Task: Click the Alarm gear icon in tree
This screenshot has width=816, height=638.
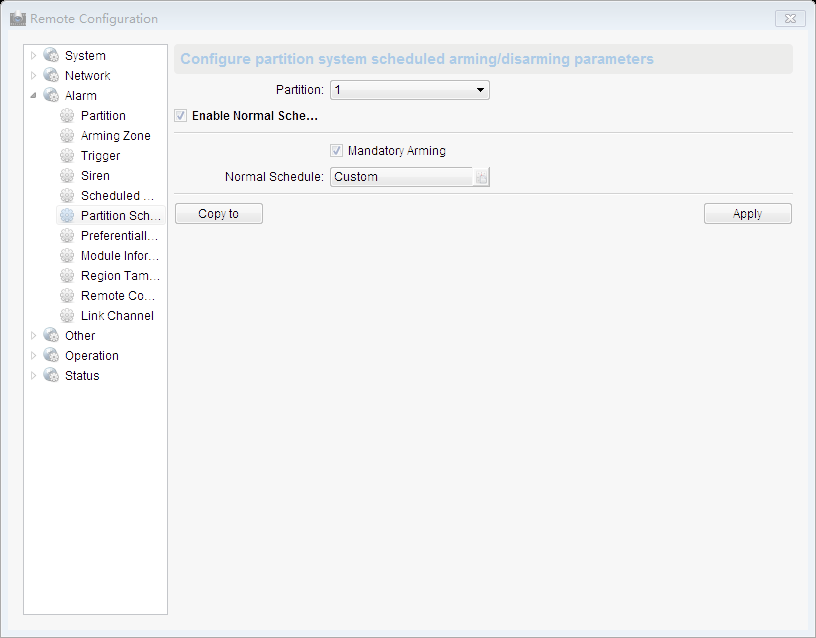Action: point(51,95)
